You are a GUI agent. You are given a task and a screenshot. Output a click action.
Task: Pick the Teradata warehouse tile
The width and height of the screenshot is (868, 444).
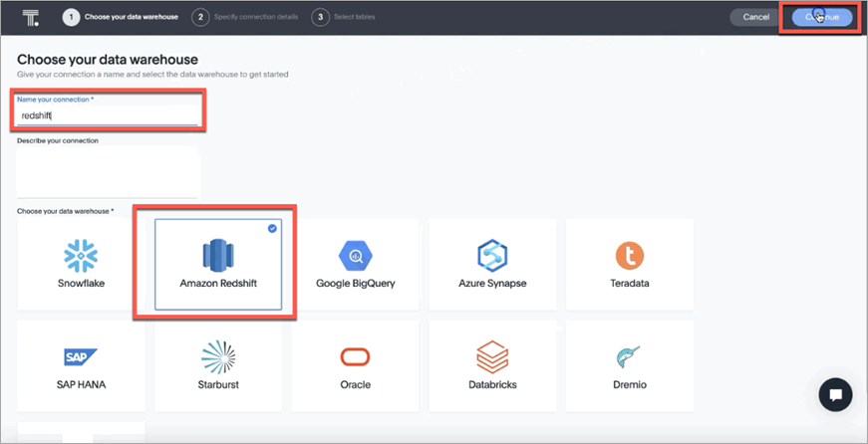630,264
